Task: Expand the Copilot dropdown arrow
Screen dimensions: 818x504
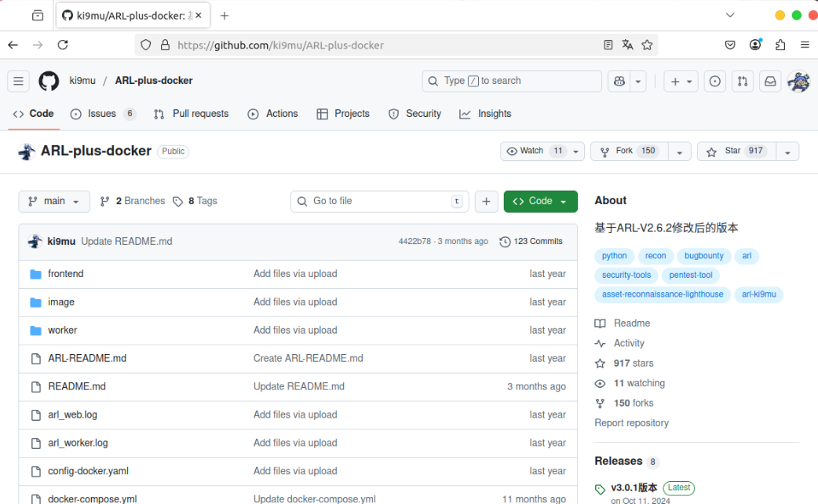Action: [x=638, y=81]
